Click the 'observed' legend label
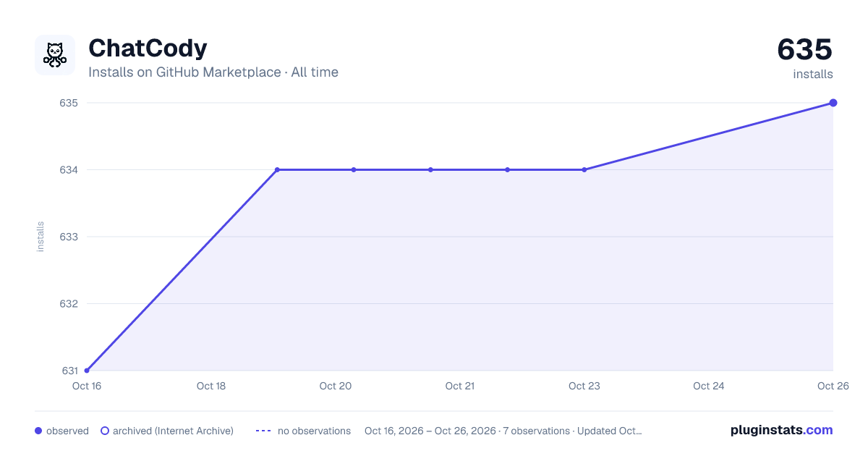This screenshot has height=456, width=868. pos(67,431)
